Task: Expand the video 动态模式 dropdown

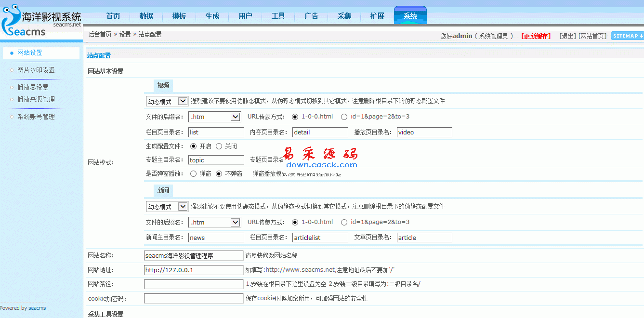Action: 167,101
